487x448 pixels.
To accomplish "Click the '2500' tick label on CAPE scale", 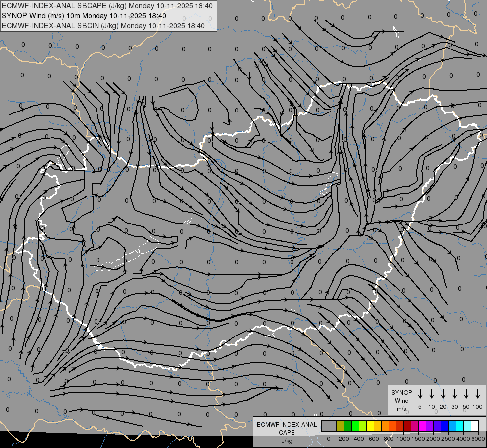I will coord(448,439).
